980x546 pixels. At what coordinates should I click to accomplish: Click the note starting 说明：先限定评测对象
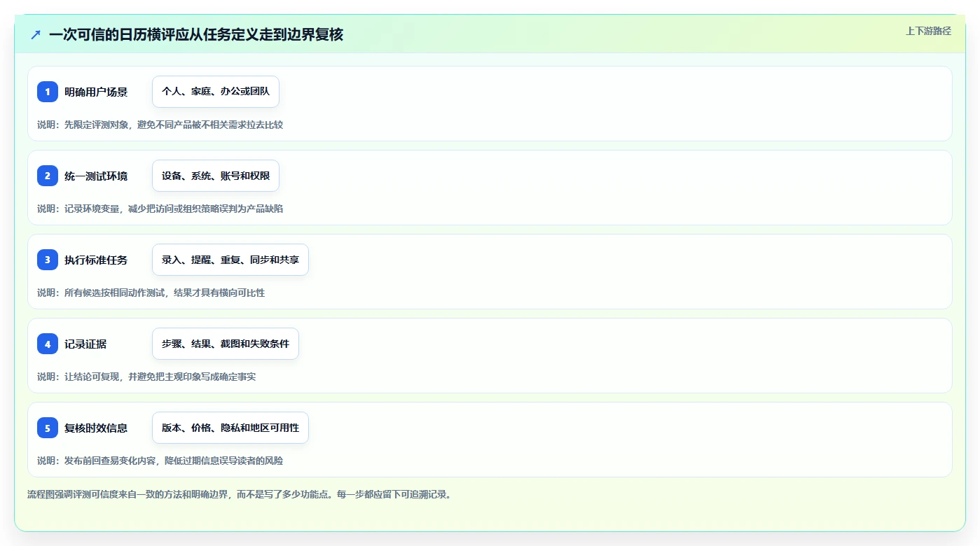(x=160, y=125)
